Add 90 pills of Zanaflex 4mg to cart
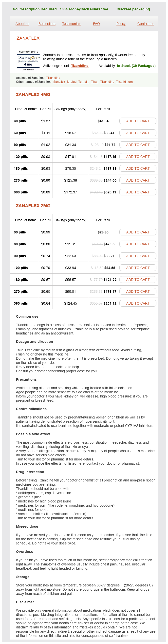The image size is (168, 644). (138, 145)
